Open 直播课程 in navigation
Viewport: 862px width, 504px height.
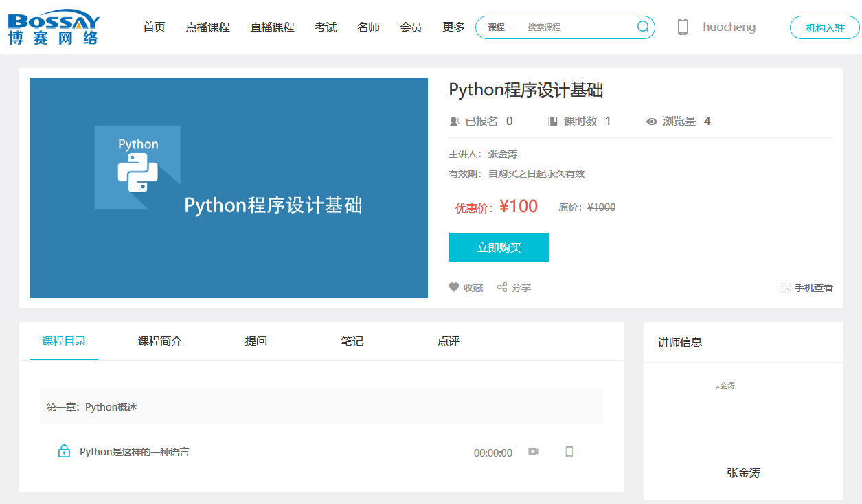272,27
